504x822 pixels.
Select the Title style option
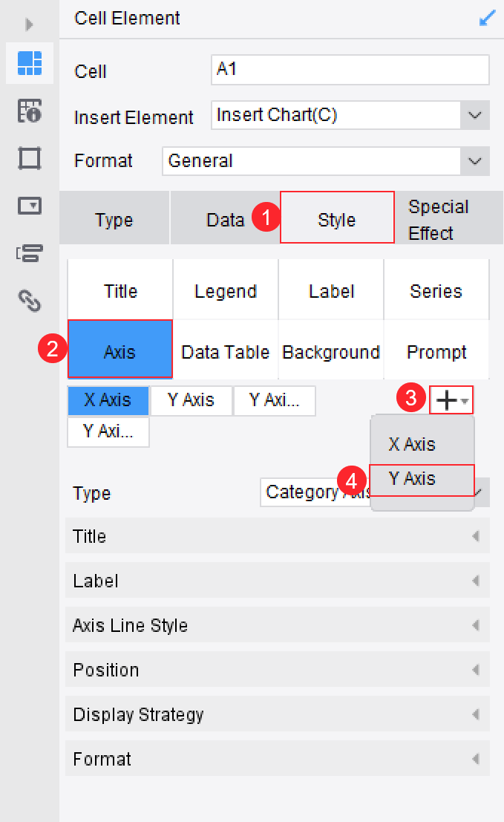click(120, 290)
